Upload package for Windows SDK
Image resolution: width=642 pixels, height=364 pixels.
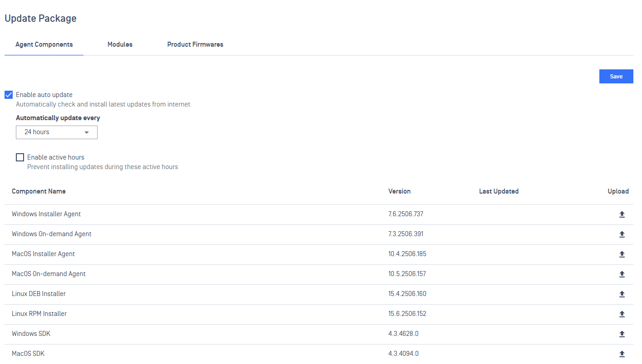(622, 334)
